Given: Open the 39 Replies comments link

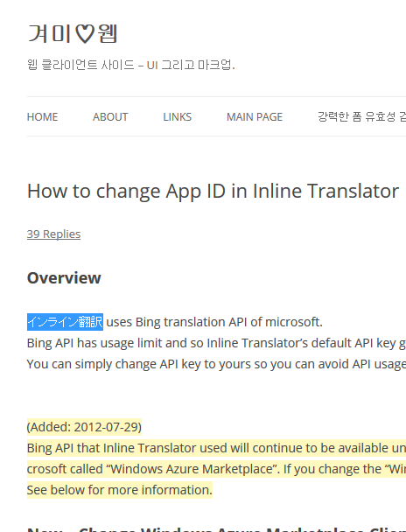Looking at the screenshot, I should pyautogui.click(x=53, y=234).
